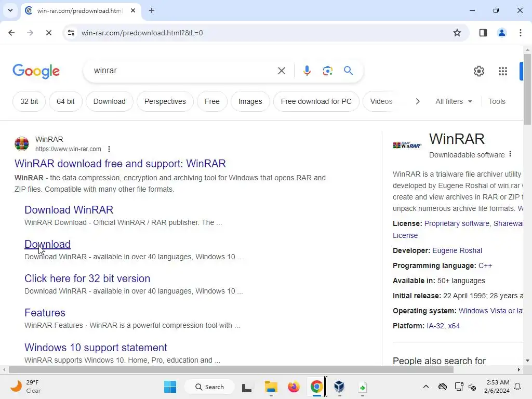Click the scroll right arrow at bottom
Image resolution: width=532 pixels, height=399 pixels.
click(x=518, y=369)
